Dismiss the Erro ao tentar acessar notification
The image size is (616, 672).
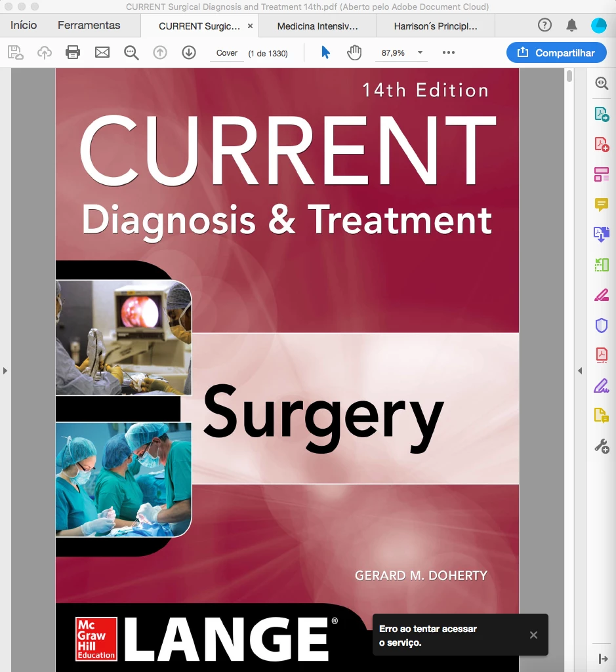point(533,635)
